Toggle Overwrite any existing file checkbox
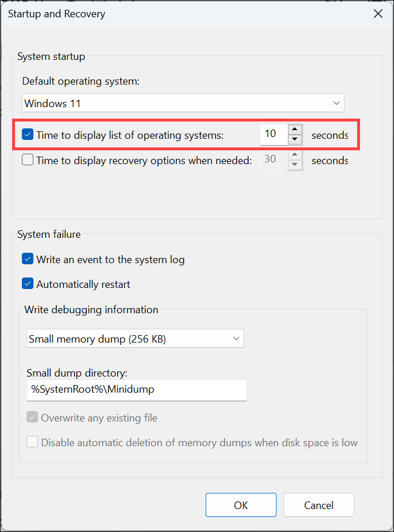 [32, 417]
